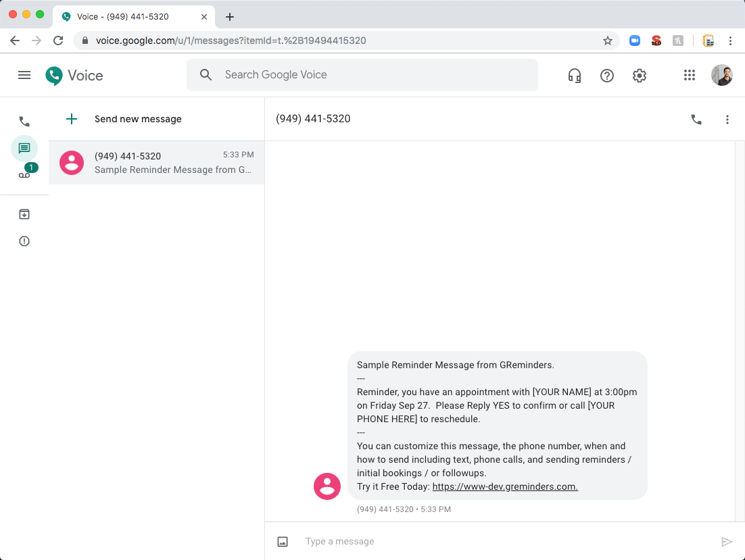Open the gray extension icon

(x=678, y=41)
